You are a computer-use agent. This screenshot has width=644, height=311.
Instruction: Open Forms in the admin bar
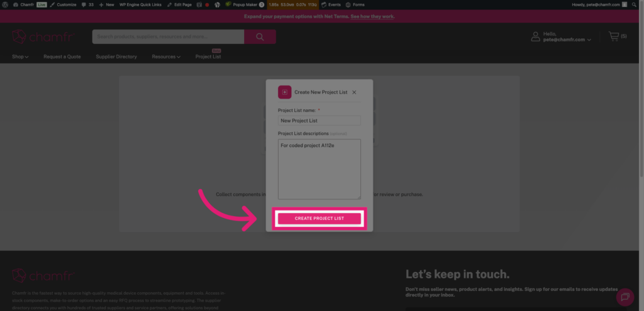355,4
